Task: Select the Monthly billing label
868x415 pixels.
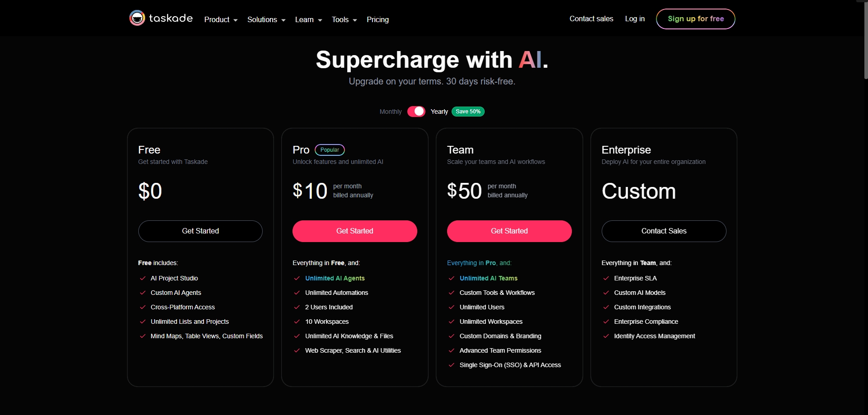Action: coord(391,112)
